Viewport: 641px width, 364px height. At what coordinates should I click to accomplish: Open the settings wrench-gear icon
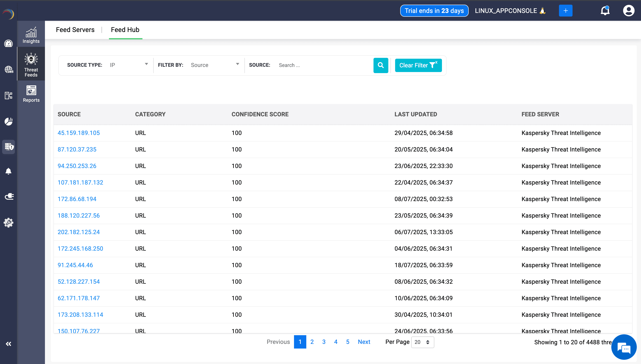click(x=8, y=223)
